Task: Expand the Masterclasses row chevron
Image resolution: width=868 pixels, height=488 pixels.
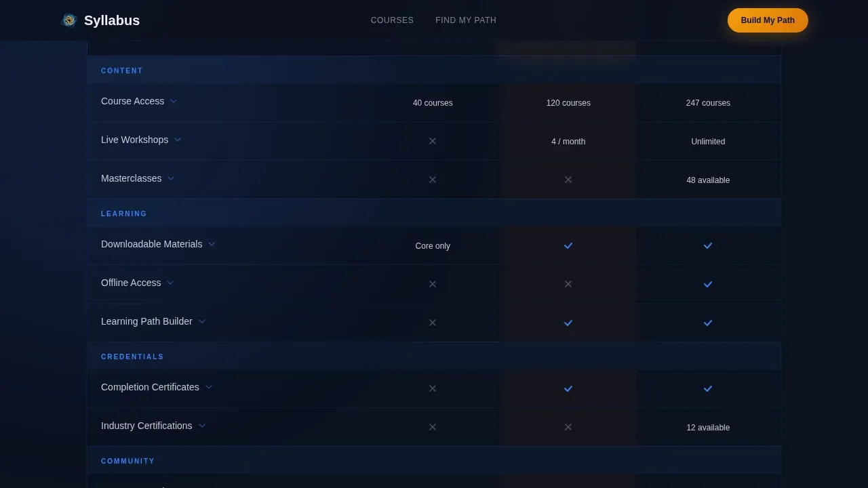Action: [x=171, y=178]
